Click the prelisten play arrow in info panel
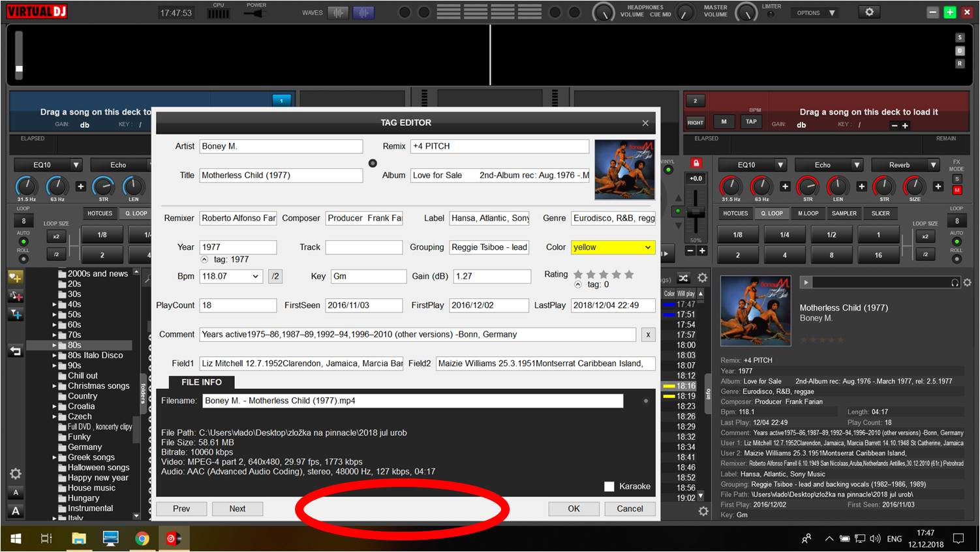Screen dimensions: 980x552 [806, 283]
